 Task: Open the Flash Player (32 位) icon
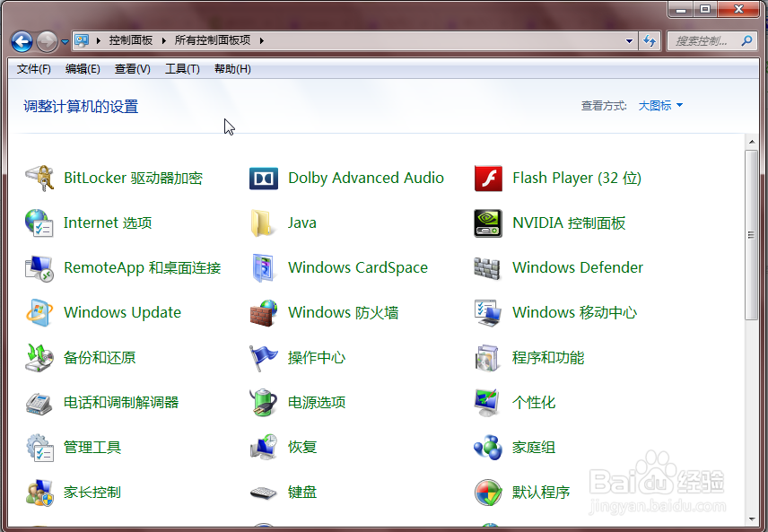pos(488,179)
